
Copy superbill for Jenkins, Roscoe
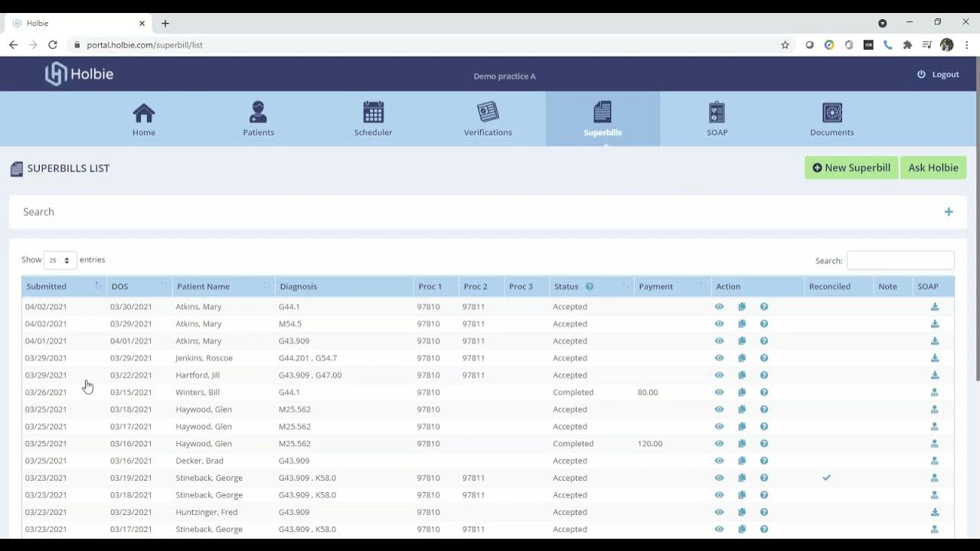742,358
